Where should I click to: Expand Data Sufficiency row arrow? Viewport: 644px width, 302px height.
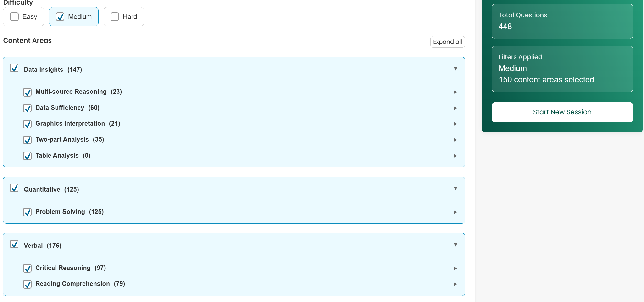455,108
